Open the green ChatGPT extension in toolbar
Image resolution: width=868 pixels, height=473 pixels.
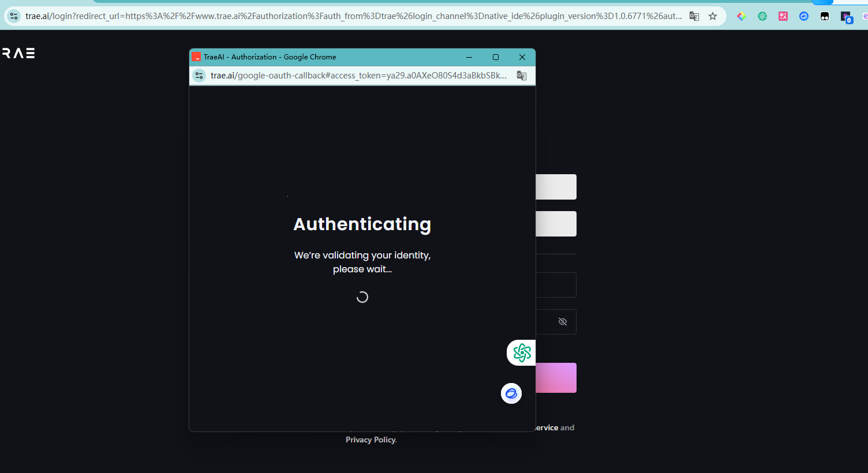pos(762,16)
